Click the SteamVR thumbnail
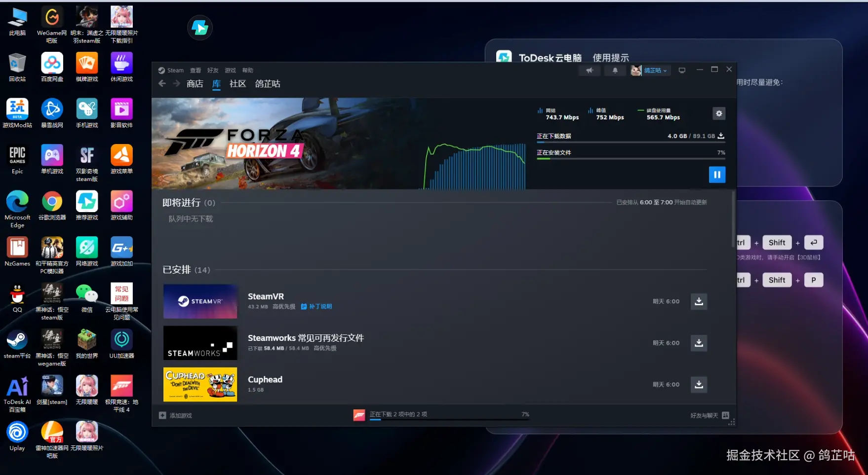This screenshot has width=868, height=475. pyautogui.click(x=200, y=301)
